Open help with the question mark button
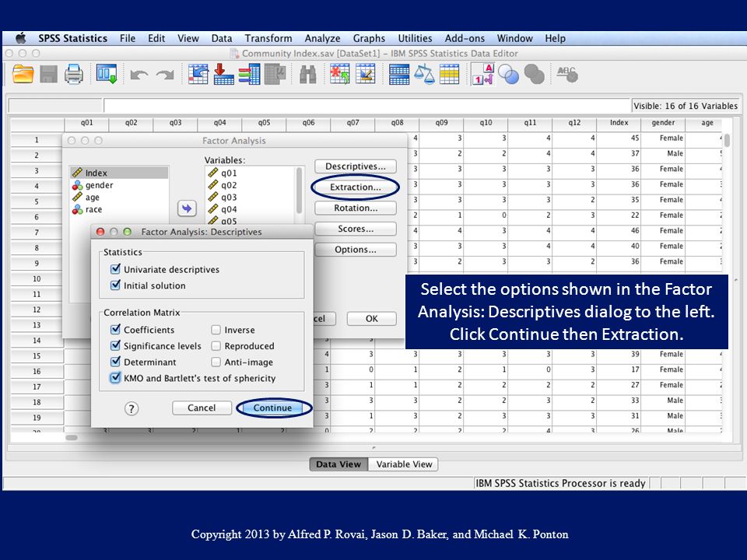This screenshot has height=560, width=747. (132, 408)
